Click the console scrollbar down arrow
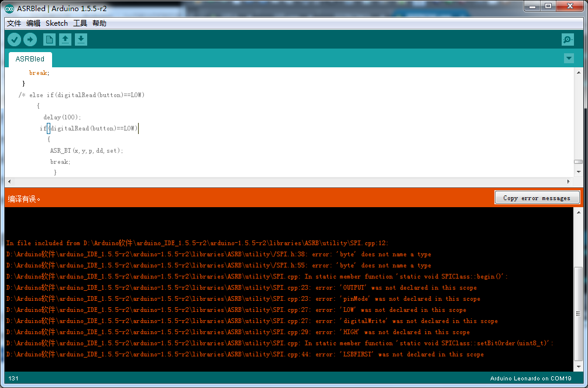Image resolution: width=588 pixels, height=388 pixels. click(578, 366)
